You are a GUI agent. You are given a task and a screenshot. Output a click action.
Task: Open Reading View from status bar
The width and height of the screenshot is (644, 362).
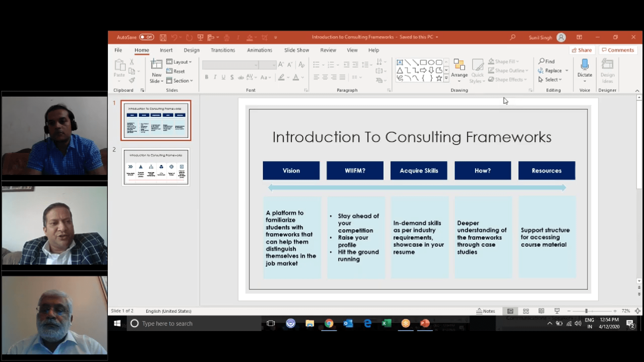click(x=541, y=311)
